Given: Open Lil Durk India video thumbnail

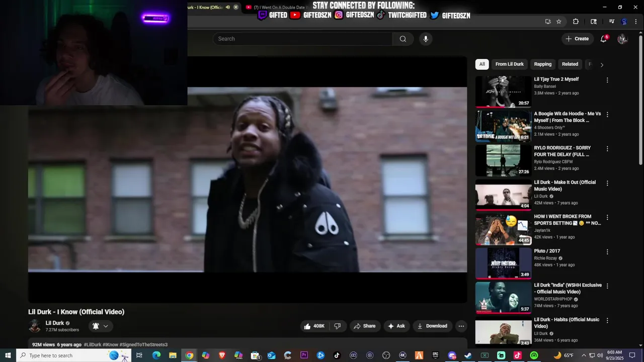Looking at the screenshot, I should [x=503, y=297].
